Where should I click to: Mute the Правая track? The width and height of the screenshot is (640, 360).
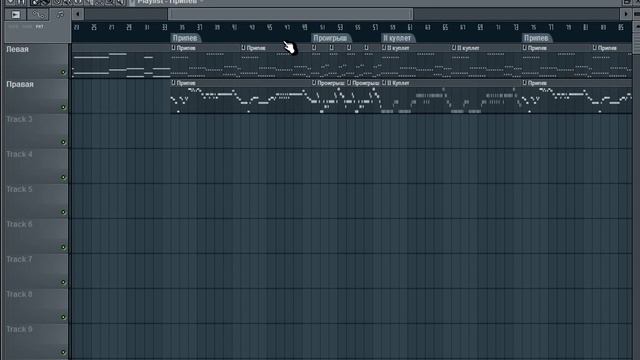[63, 107]
